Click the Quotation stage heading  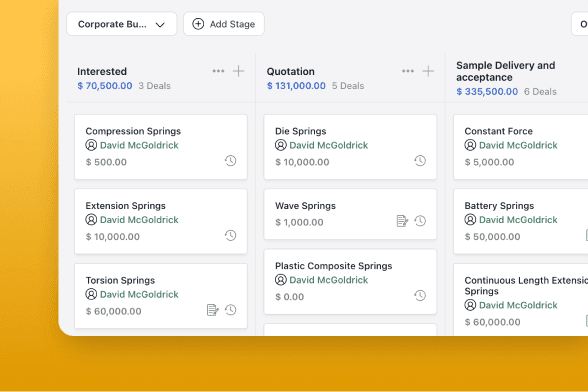pos(291,71)
